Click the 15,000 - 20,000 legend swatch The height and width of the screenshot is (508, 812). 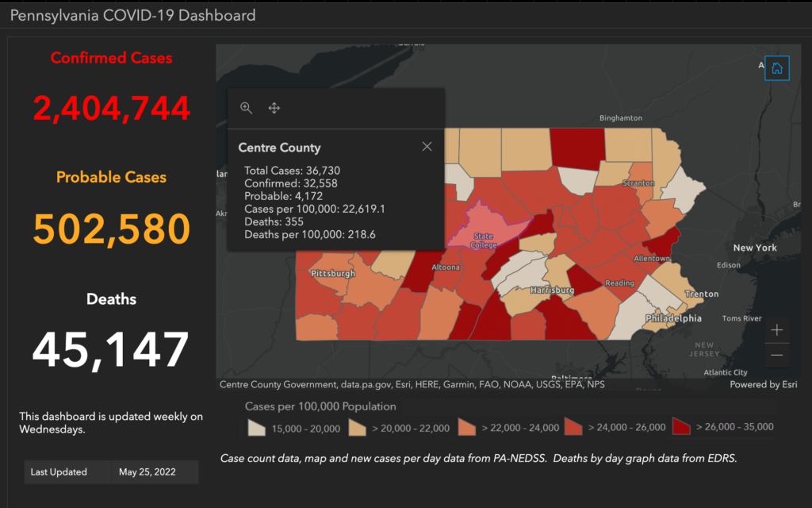pos(255,427)
